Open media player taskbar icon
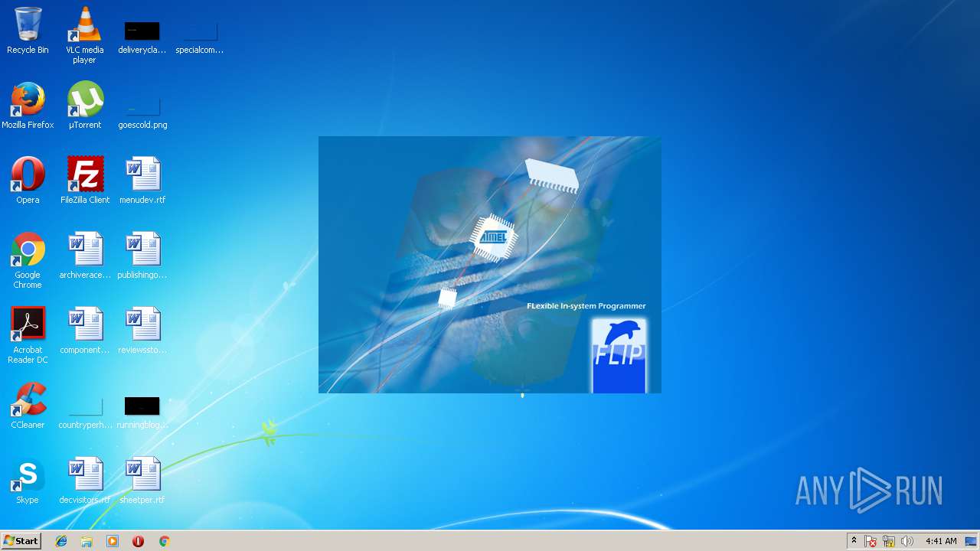 [x=113, y=541]
